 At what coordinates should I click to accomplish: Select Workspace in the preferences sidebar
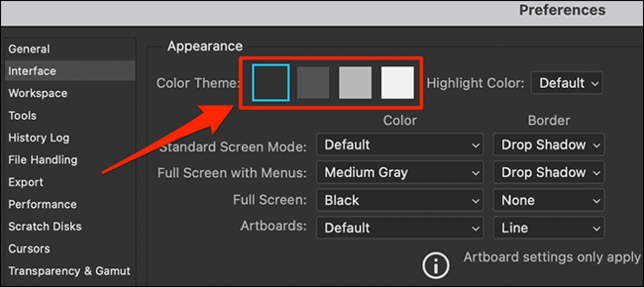pyautogui.click(x=38, y=93)
